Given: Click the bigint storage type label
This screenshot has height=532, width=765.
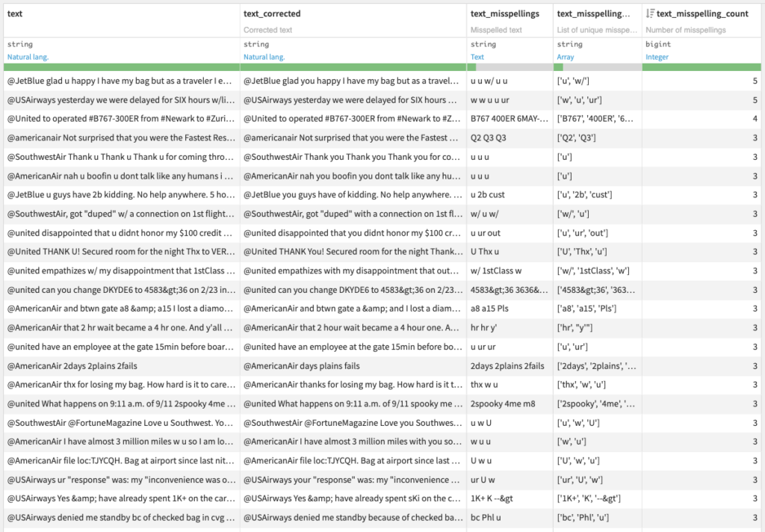Looking at the screenshot, I should [x=657, y=45].
